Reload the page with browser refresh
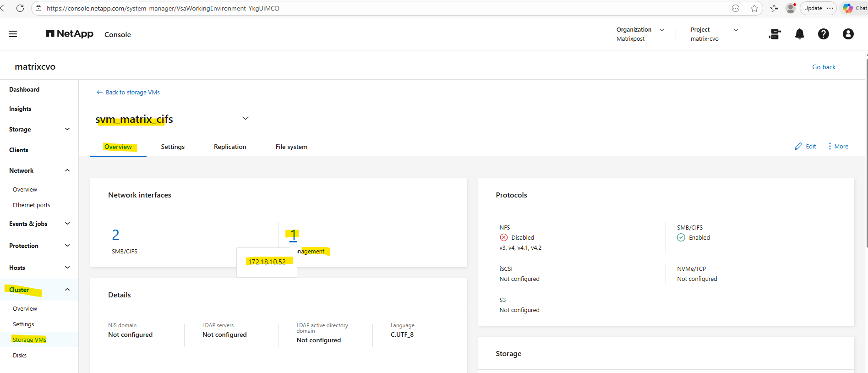 tap(20, 8)
